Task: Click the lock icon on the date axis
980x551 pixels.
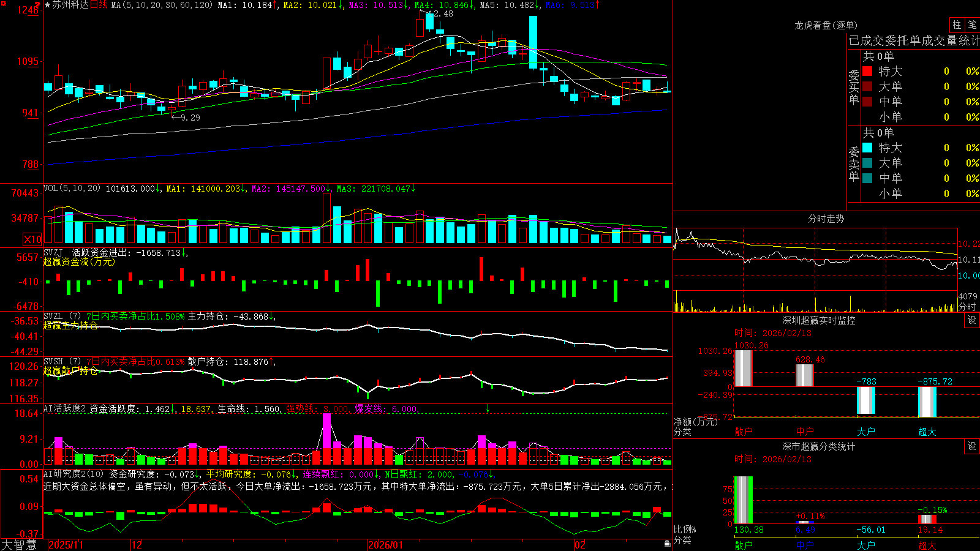Action: (668, 544)
